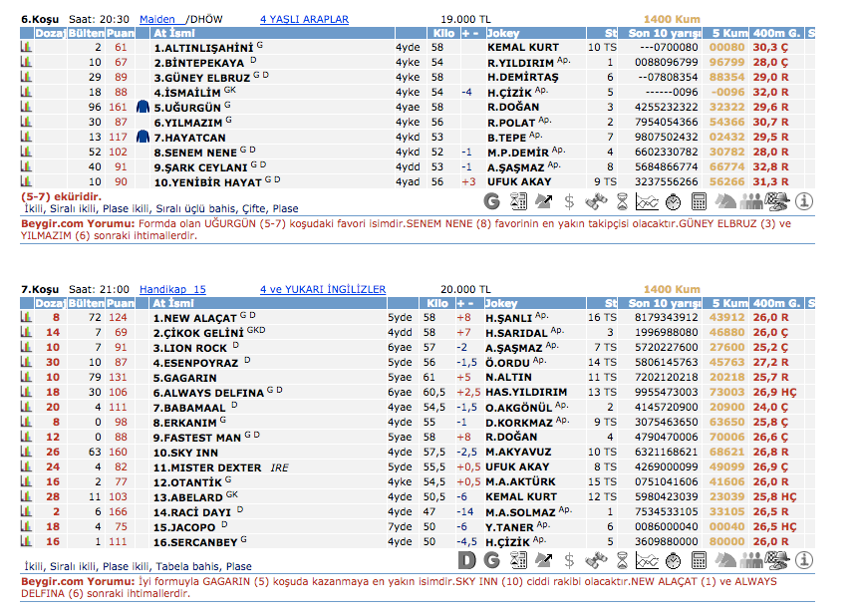Screen dimensions: 855x616
Task: Click the large D icon under race 7
Action: click(465, 560)
